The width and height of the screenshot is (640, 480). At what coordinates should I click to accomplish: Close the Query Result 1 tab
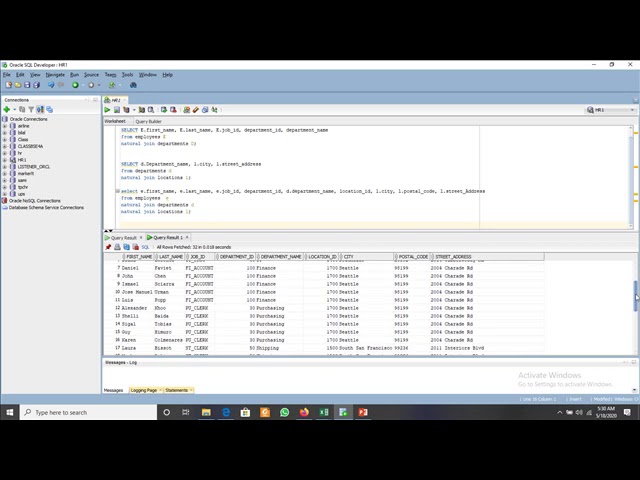click(x=187, y=237)
